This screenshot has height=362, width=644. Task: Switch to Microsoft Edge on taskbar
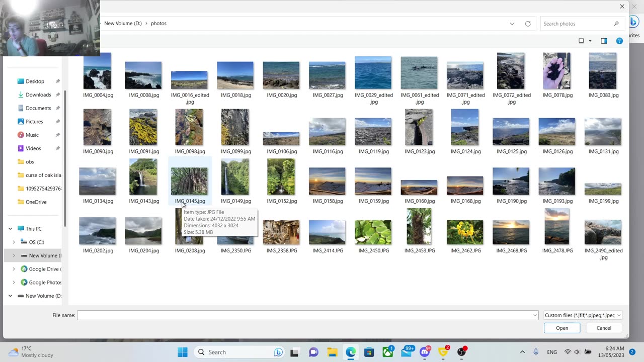tap(351, 352)
